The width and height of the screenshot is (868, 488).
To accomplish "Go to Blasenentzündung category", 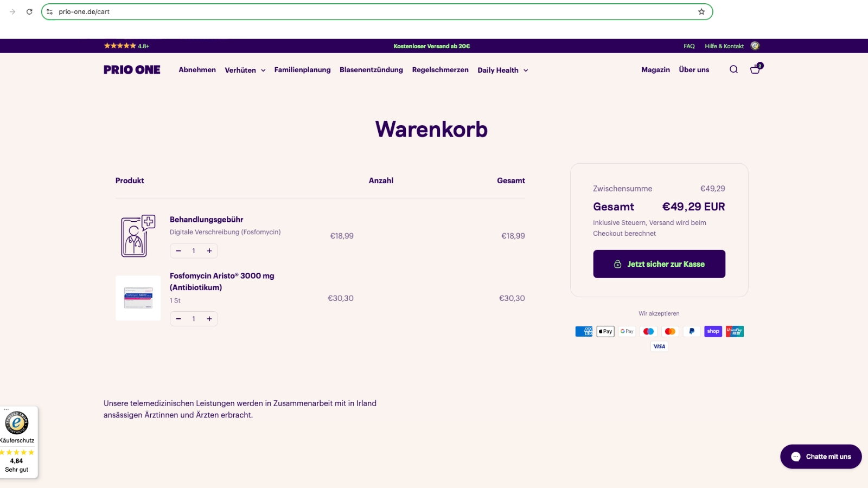I will pos(371,70).
